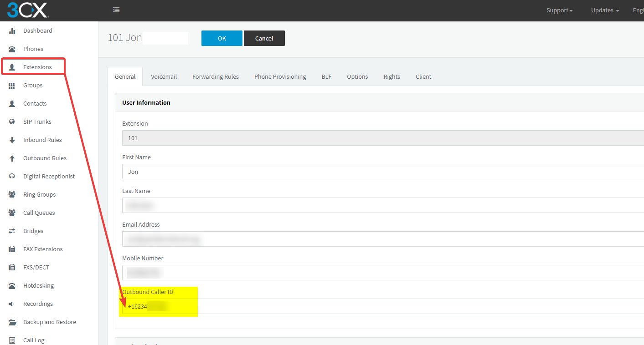Focus the Outbound Caller ID field
The height and width of the screenshot is (345, 644).
[x=383, y=306]
